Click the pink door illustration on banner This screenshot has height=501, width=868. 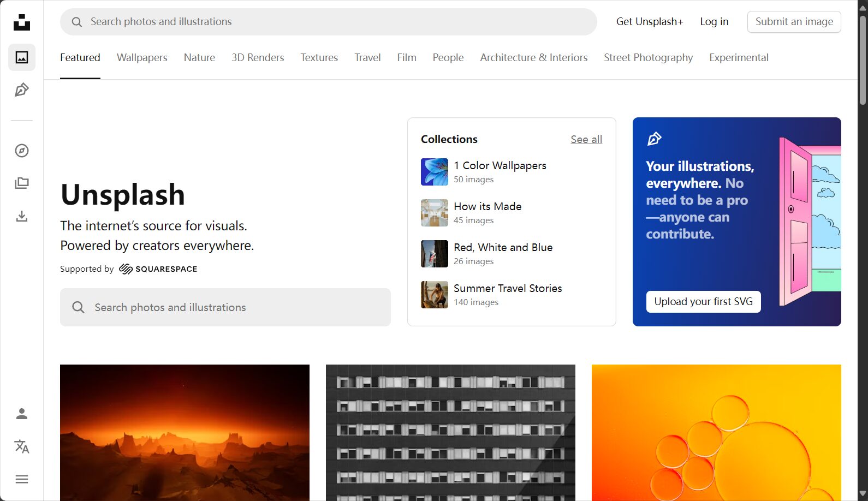click(x=810, y=221)
